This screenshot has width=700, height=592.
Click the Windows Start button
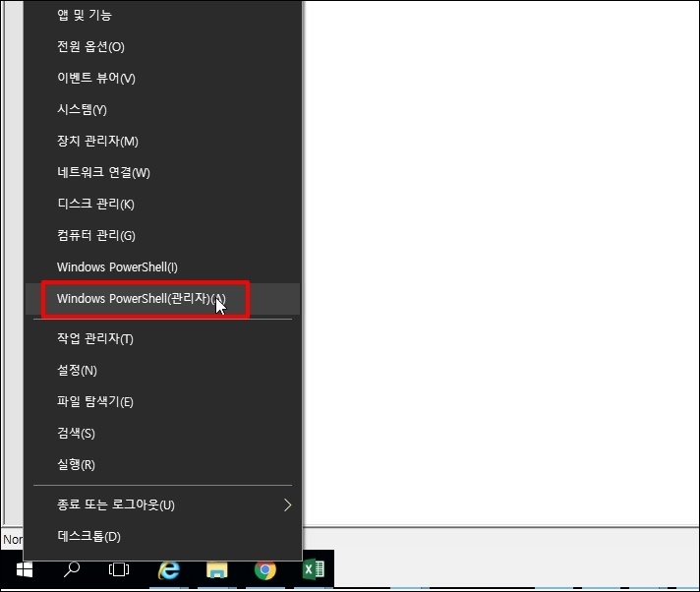click(25, 570)
